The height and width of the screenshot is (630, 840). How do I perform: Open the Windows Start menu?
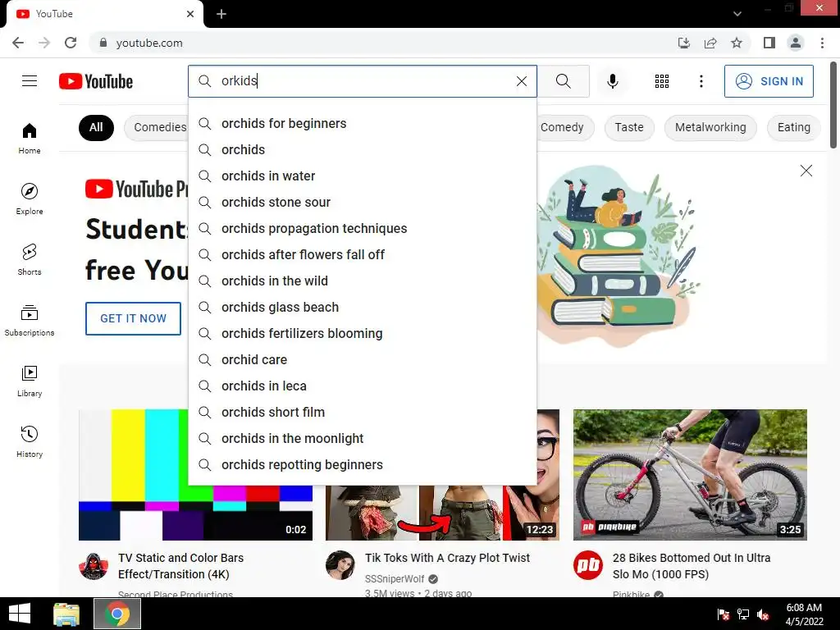[20, 614]
